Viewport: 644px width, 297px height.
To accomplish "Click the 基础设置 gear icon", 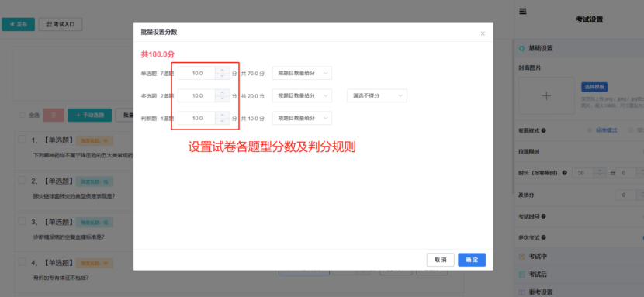I will point(521,48).
